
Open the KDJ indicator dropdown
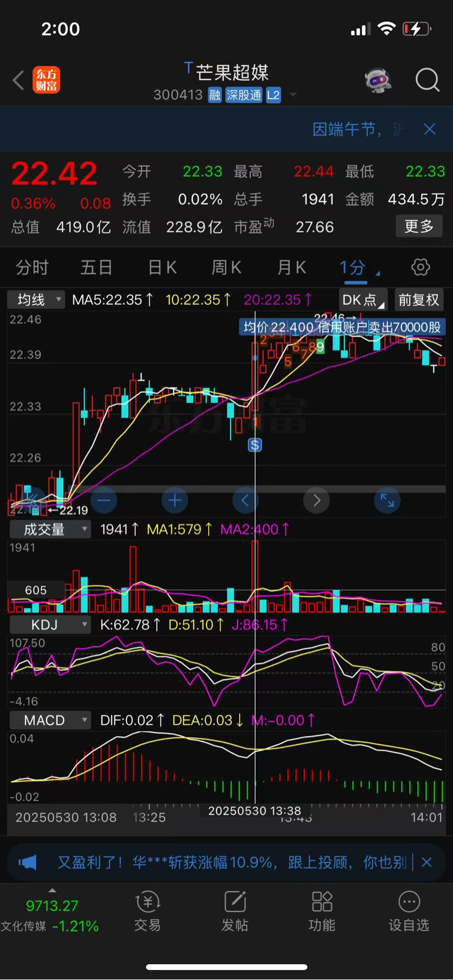click(50, 625)
